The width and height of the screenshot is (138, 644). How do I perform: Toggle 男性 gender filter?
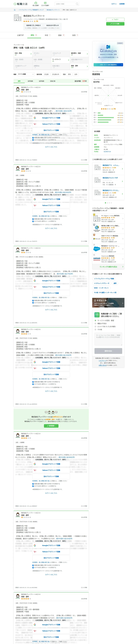[x=69, y=74]
